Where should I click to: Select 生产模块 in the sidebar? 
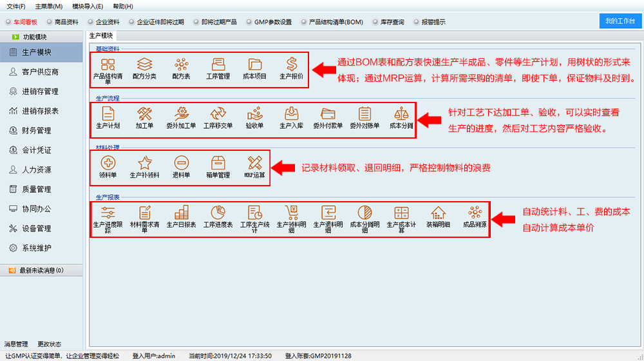click(x=41, y=52)
